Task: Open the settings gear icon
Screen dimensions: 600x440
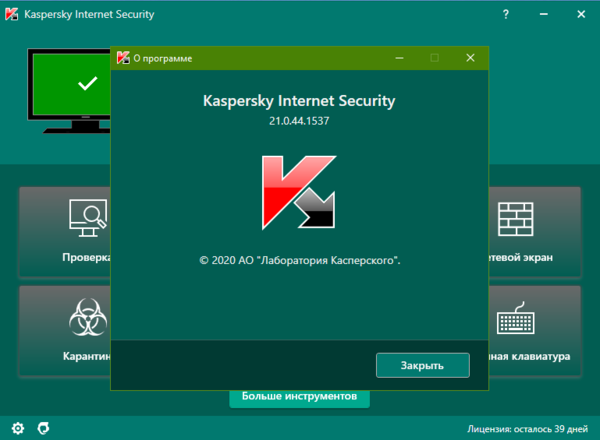Action: [18, 428]
